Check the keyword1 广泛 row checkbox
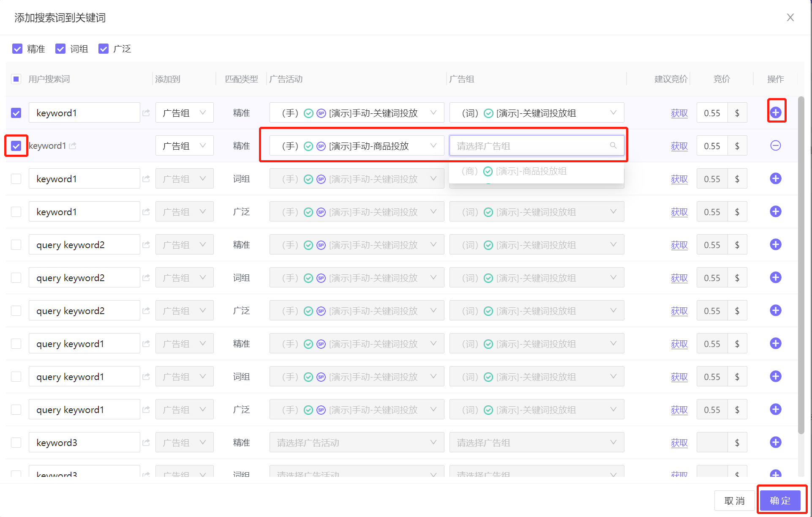 tap(16, 212)
